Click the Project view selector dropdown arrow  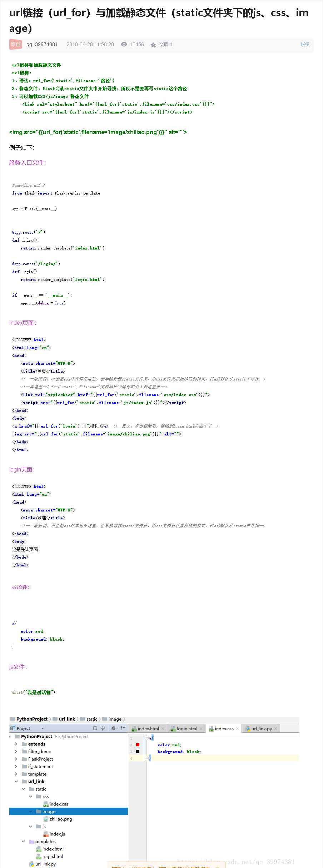coord(43,728)
